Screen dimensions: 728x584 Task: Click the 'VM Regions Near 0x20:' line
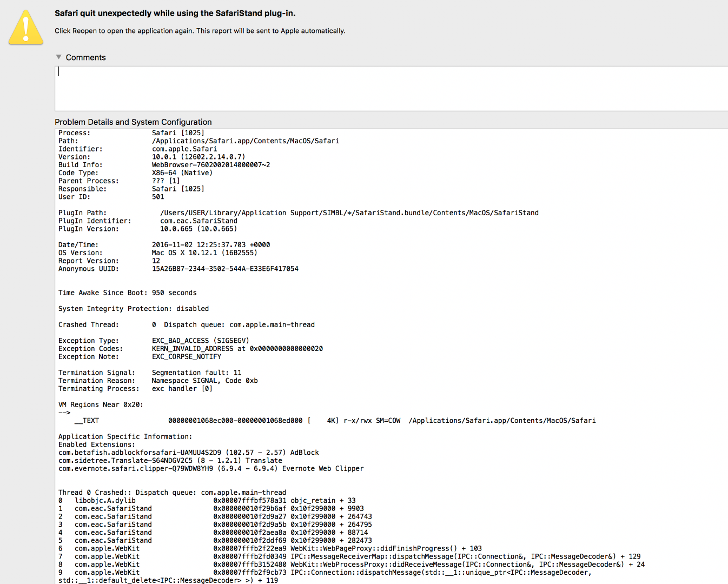click(101, 404)
